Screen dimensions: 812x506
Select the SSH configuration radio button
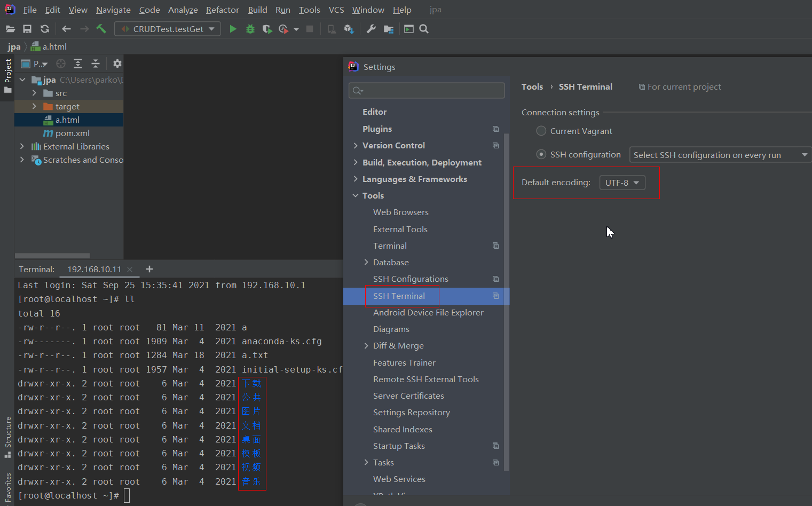coord(541,154)
